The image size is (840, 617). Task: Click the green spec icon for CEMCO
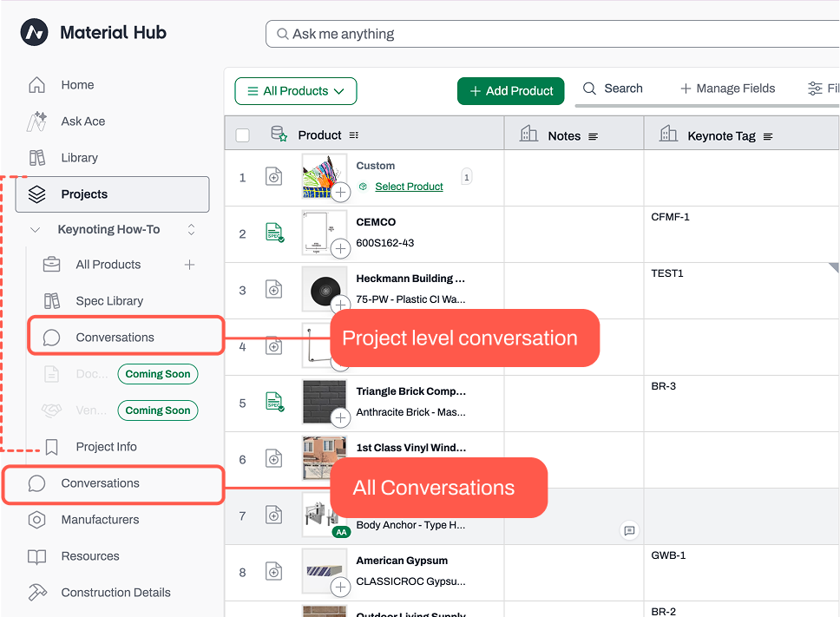click(274, 233)
